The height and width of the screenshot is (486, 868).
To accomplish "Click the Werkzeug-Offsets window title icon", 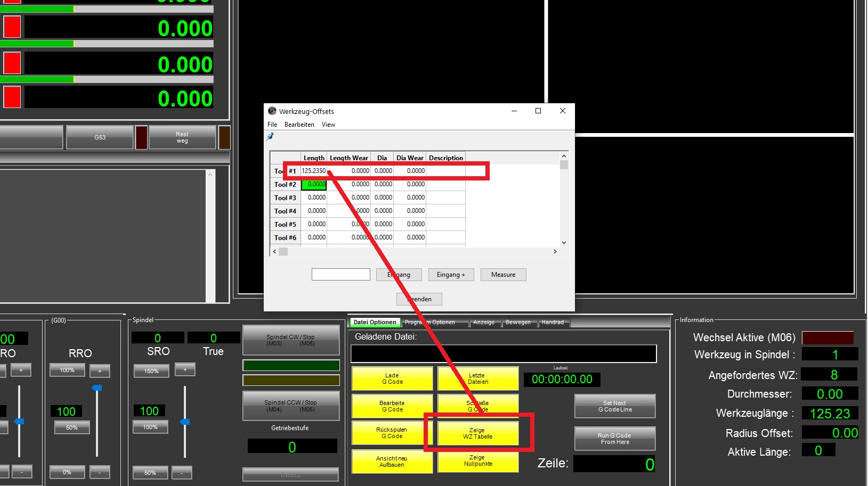I will tap(272, 111).
